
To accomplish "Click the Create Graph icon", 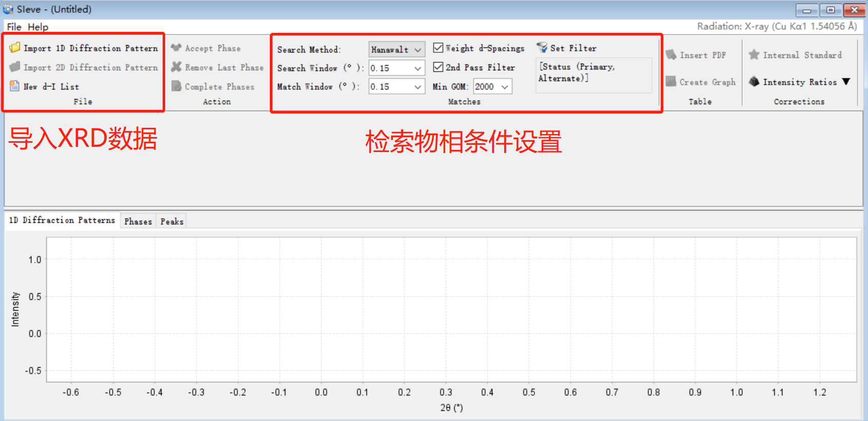I will [671, 82].
